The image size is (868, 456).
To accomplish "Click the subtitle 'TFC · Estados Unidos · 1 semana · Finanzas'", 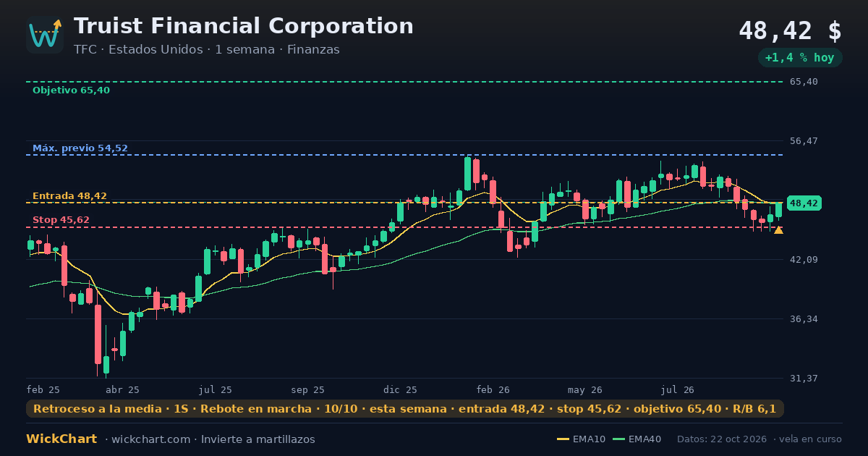I will (x=207, y=50).
